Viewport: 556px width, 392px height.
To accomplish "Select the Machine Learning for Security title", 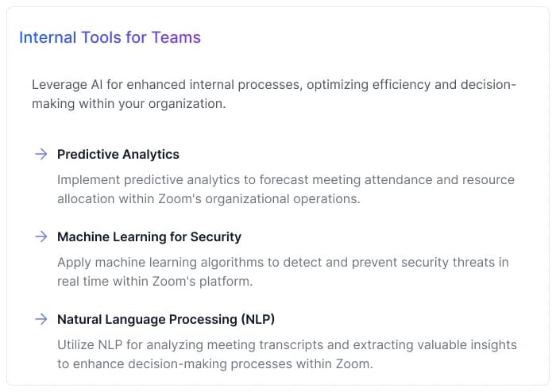I will [x=149, y=236].
